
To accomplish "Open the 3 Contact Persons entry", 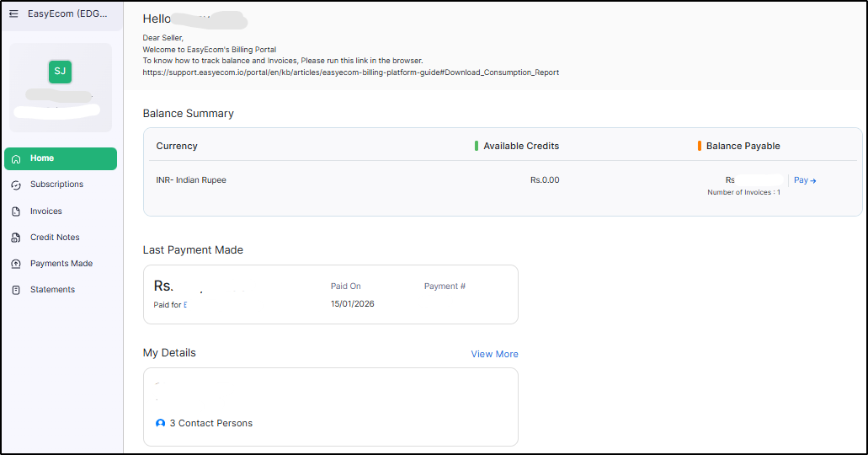I will point(210,423).
